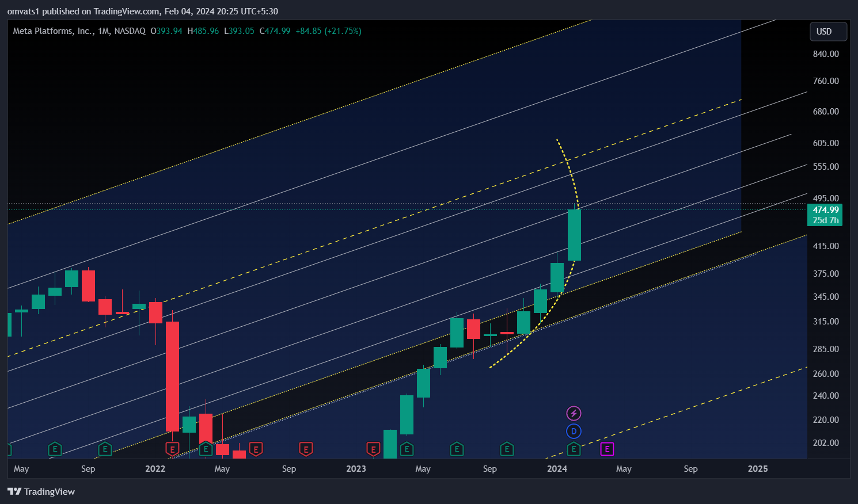The width and height of the screenshot is (858, 504).
Task: Click the 840.00 price axis label
Action: (x=826, y=54)
